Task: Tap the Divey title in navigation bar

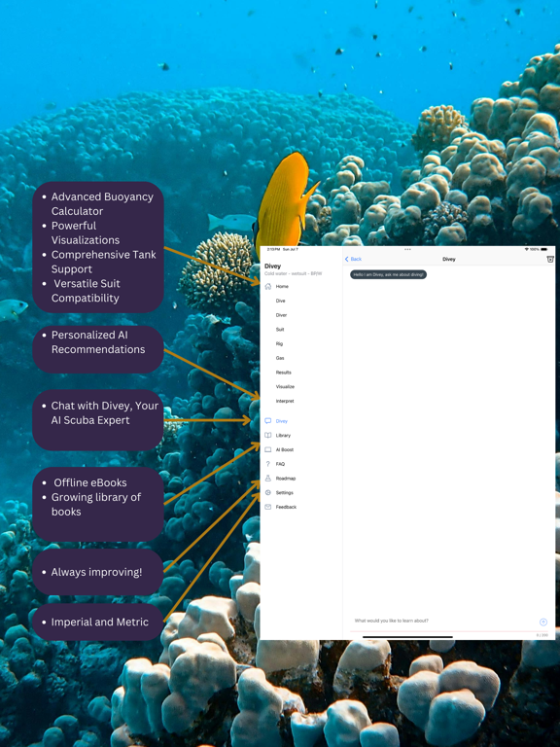Action: (449, 259)
